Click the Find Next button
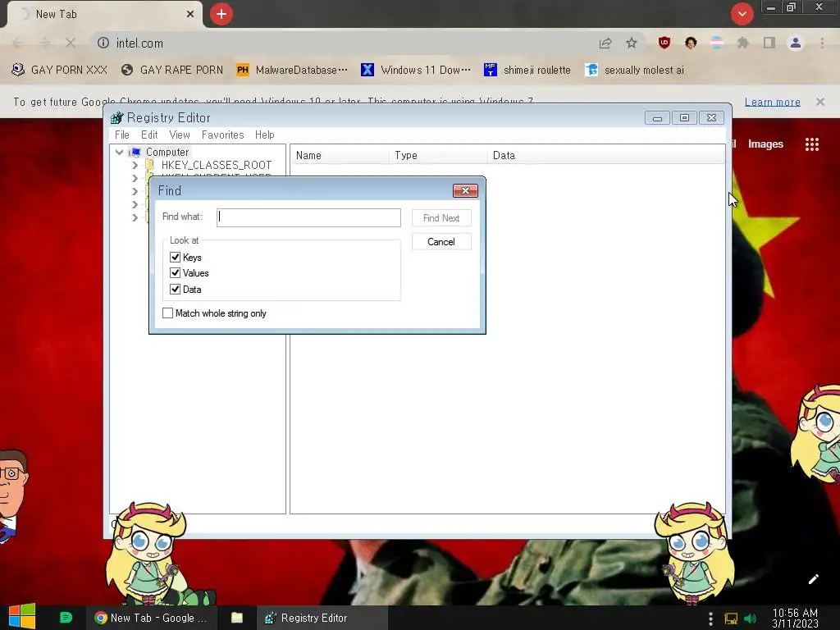Viewport: 840px width, 630px height. pyautogui.click(x=441, y=218)
